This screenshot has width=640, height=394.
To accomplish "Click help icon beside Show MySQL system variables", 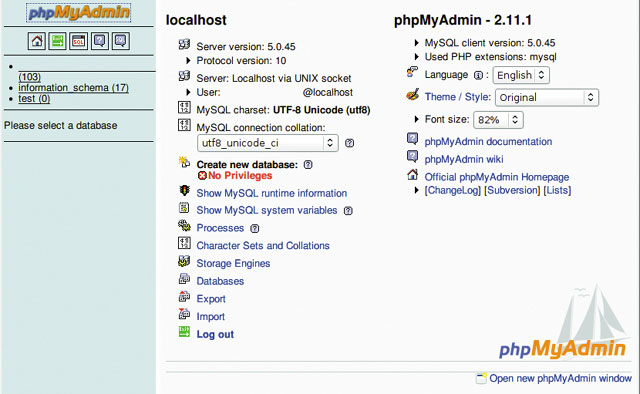I will point(348,211).
